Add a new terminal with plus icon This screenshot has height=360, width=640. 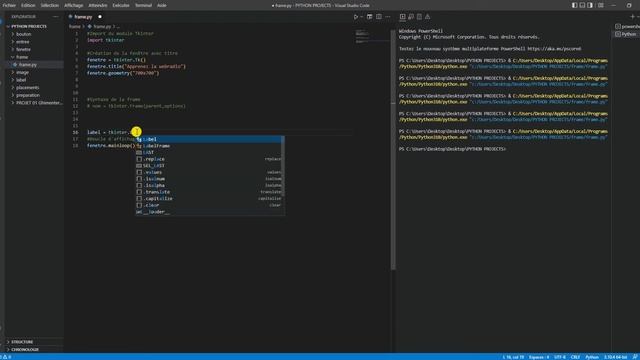(632, 17)
